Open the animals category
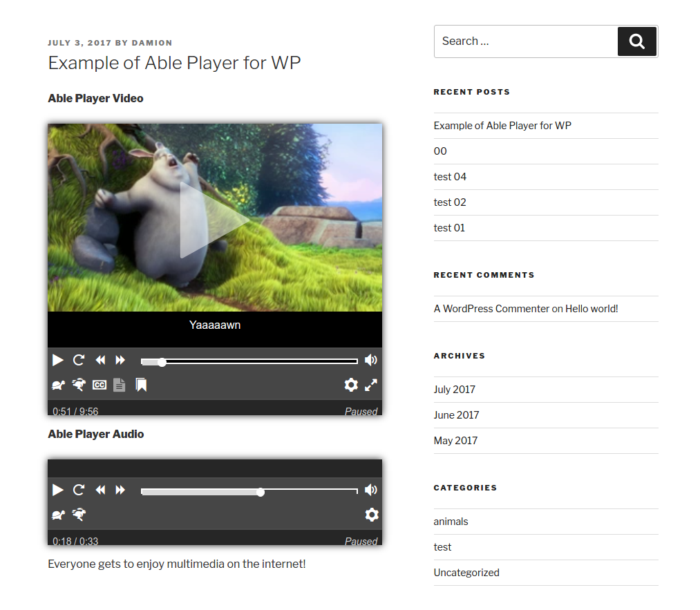700x610 pixels. tap(451, 522)
